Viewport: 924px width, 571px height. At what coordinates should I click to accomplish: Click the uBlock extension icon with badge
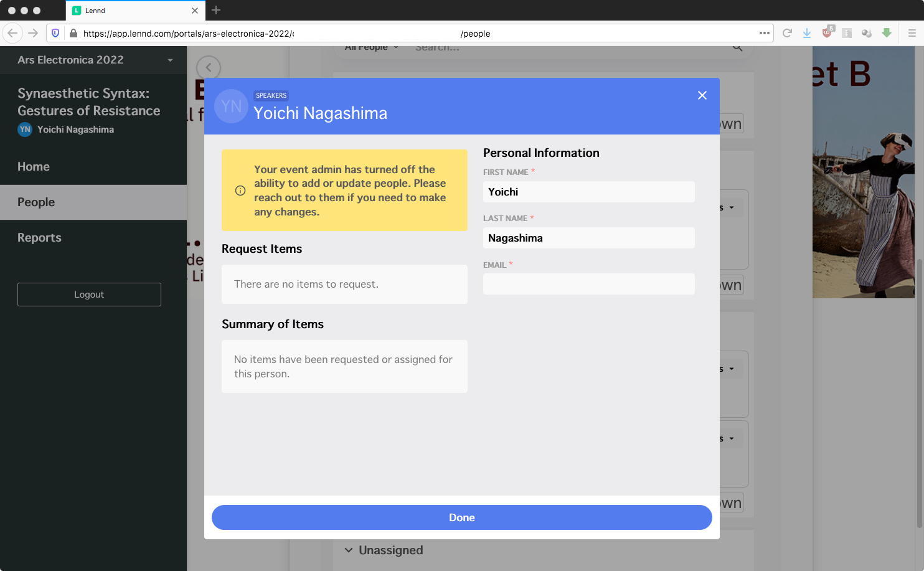coord(827,32)
